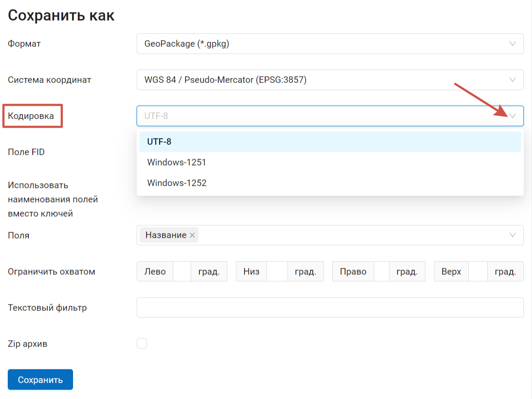
Task: Open the GeoPackage format combo box
Action: click(x=330, y=44)
